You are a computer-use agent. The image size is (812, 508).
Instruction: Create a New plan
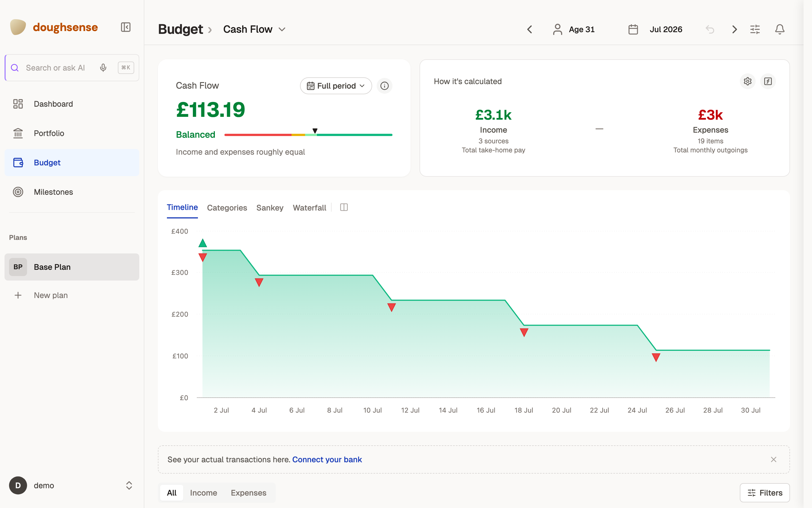(x=72, y=295)
